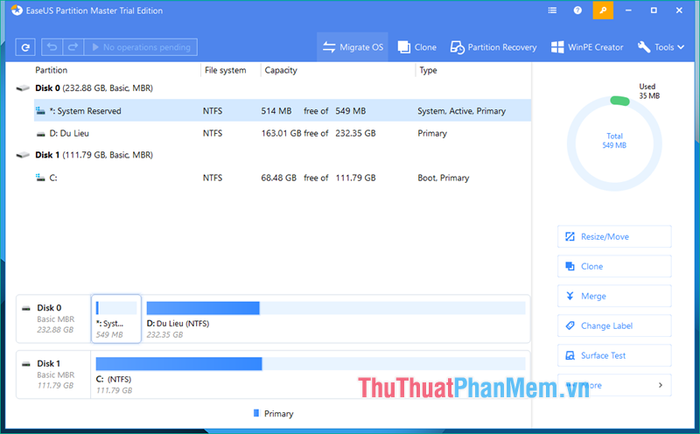Image resolution: width=700 pixels, height=434 pixels.
Task: Click Change Label
Action: tap(614, 326)
